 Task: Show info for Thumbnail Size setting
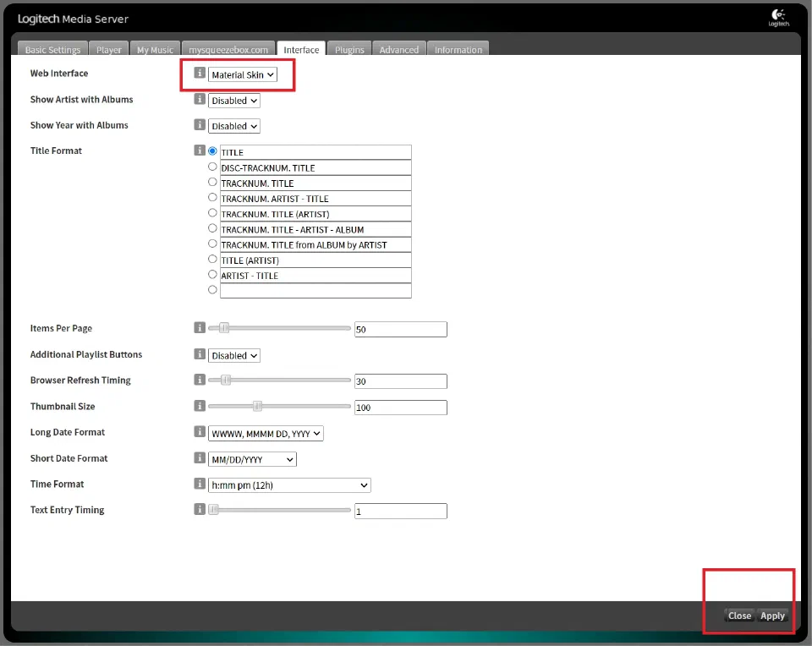click(200, 406)
